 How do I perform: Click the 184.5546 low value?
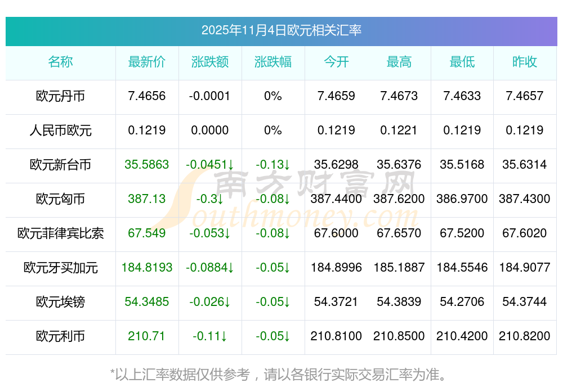pyautogui.click(x=462, y=268)
